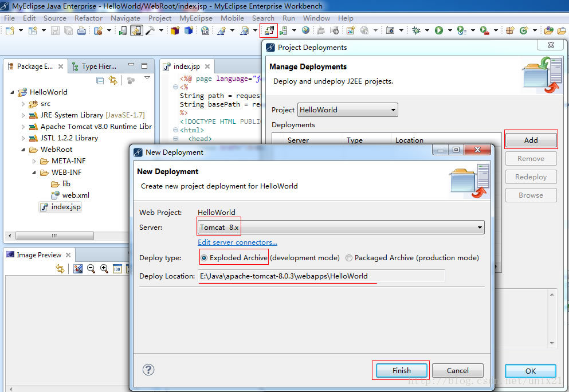This screenshot has width=569, height=392.
Task: Click the globe 2.0 web project icon
Action: click(x=205, y=30)
